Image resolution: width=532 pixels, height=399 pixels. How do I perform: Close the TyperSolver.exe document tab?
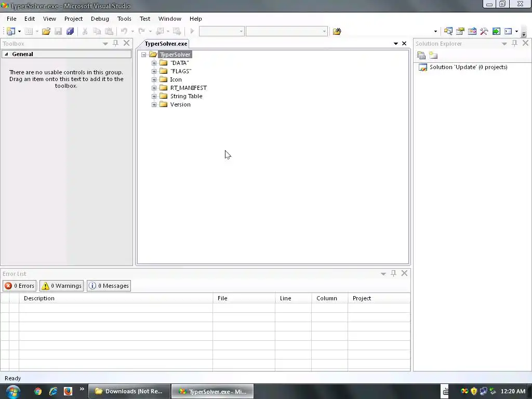(x=404, y=44)
